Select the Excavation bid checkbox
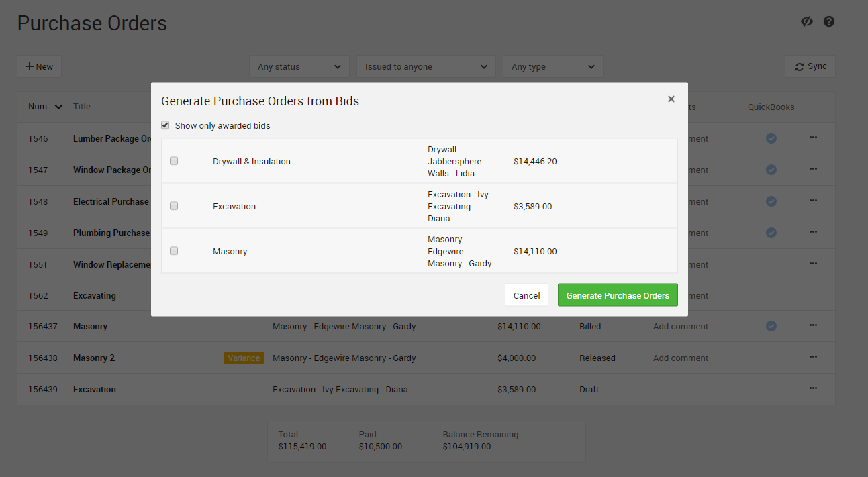 pos(174,206)
